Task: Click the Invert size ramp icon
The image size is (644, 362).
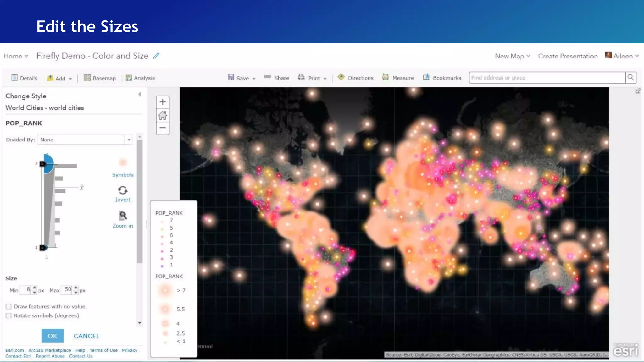Action: (x=123, y=190)
